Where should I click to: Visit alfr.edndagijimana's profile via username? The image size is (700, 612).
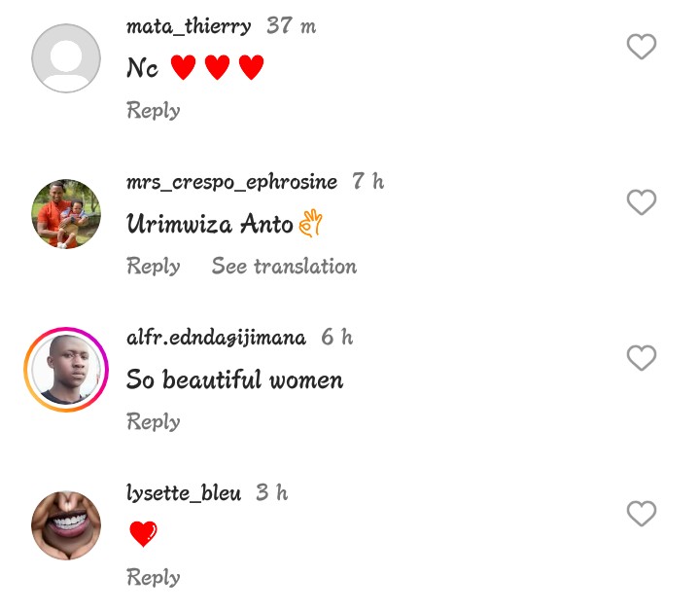click(216, 338)
